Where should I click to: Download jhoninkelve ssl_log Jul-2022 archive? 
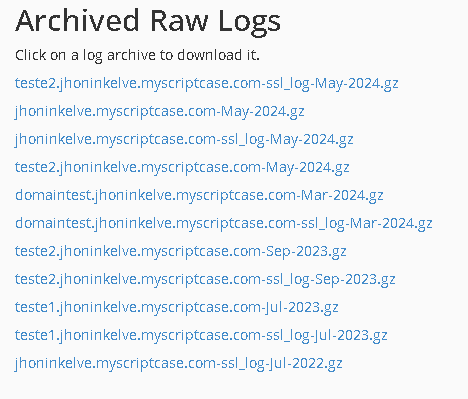[179, 363]
